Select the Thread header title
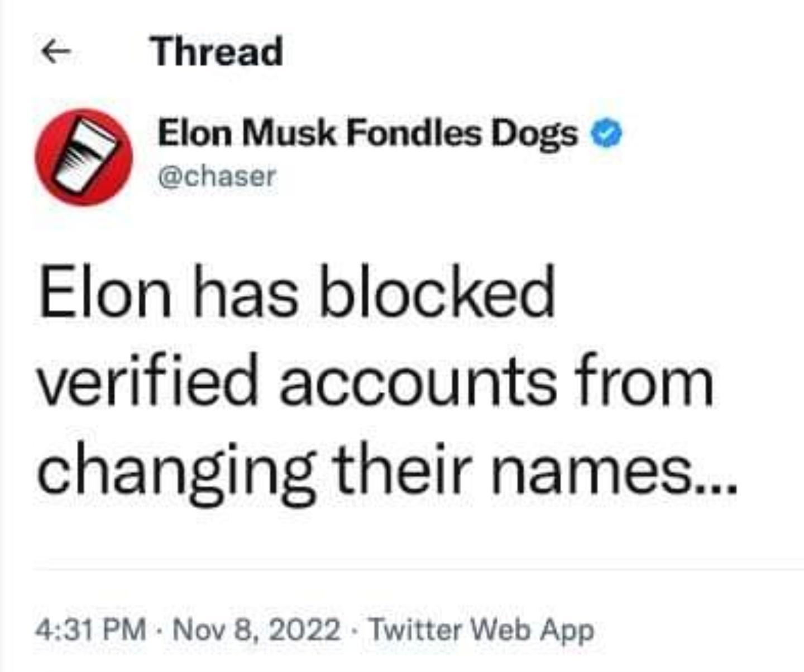 tap(217, 52)
